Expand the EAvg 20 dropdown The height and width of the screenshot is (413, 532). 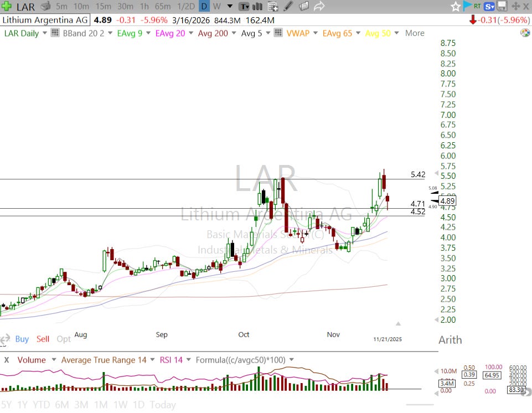(x=190, y=33)
